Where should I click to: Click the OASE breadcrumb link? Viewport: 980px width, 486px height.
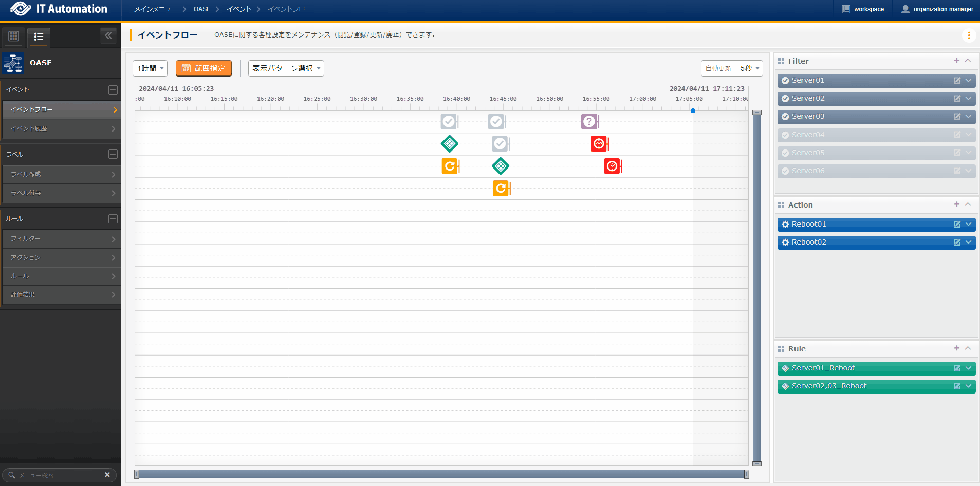click(202, 9)
